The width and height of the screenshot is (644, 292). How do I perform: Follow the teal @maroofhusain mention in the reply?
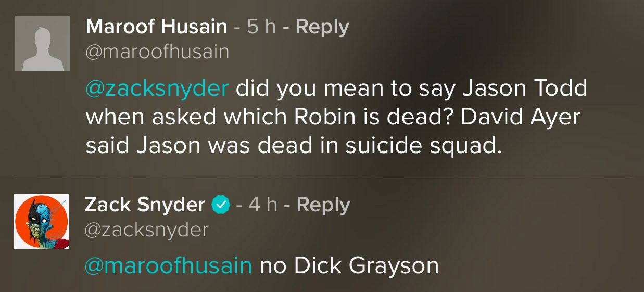coord(168,266)
